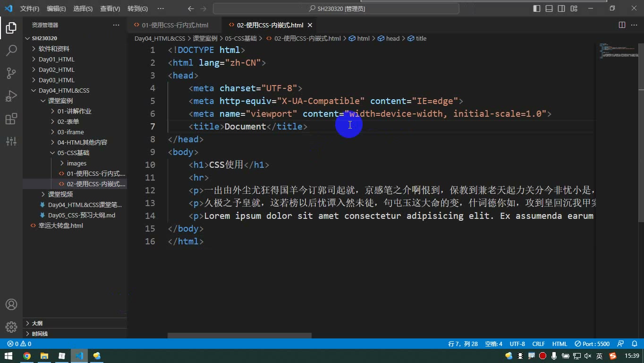Click the head breadcrumb item

[x=389, y=38]
